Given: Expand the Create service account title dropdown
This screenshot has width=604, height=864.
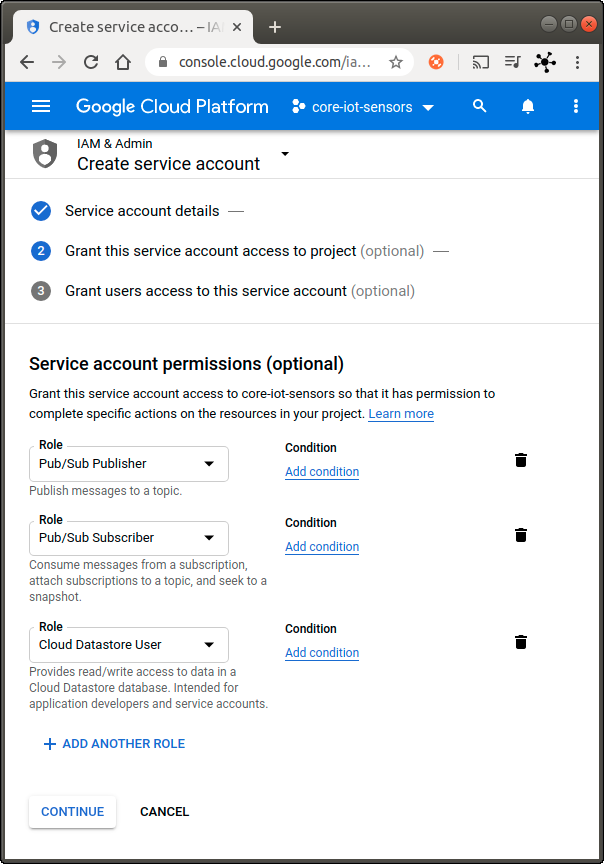Looking at the screenshot, I should [285, 154].
